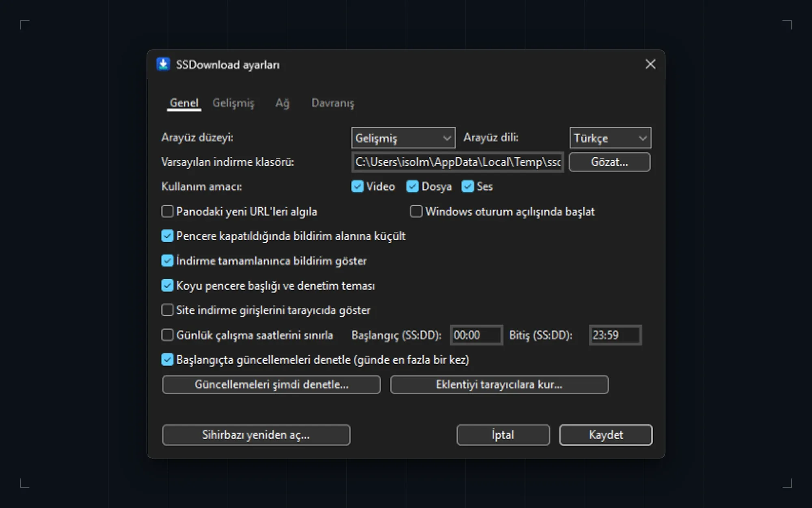Image resolution: width=812 pixels, height=508 pixels.
Task: Click the Gözat... browse button
Action: click(610, 162)
